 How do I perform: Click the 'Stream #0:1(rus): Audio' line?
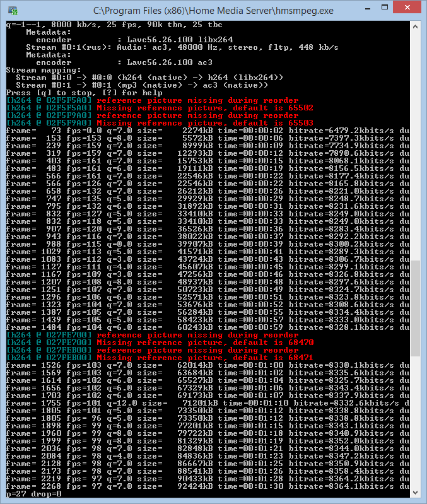(x=182, y=47)
